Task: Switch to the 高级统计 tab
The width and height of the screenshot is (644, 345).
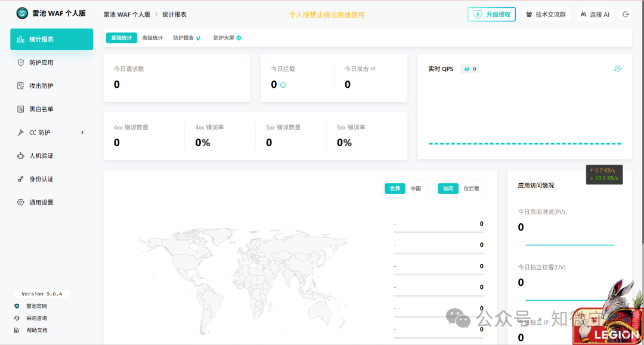Action: pos(153,38)
